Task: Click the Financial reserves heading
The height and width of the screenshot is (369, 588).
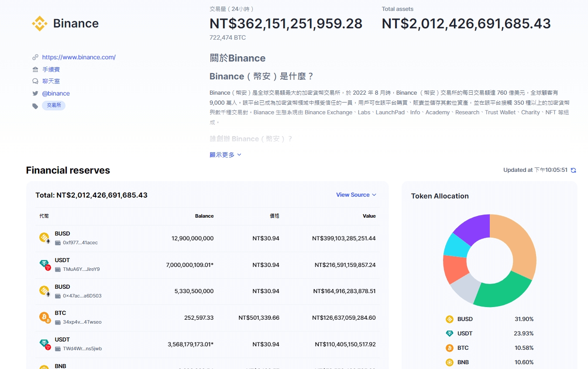Action: coord(68,170)
